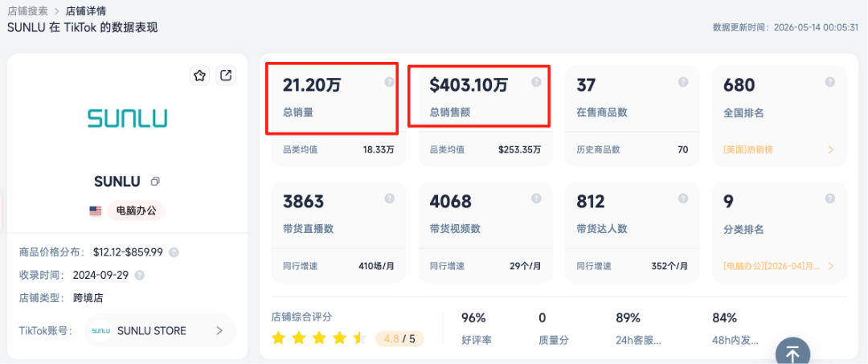
Task: Click help icon beside 收录时间
Action: tap(140, 275)
